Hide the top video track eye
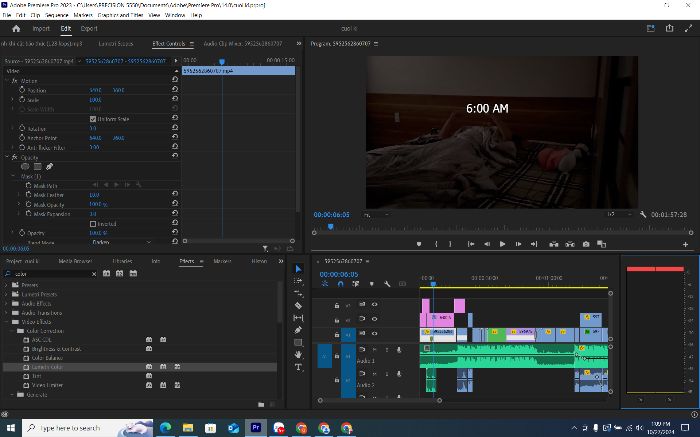 pyautogui.click(x=375, y=304)
